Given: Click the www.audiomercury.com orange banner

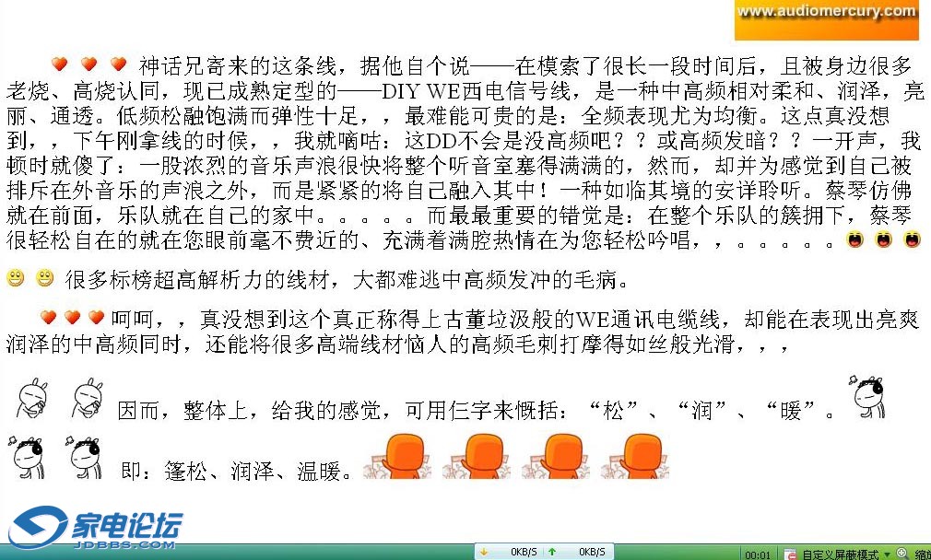Looking at the screenshot, I should point(826,19).
